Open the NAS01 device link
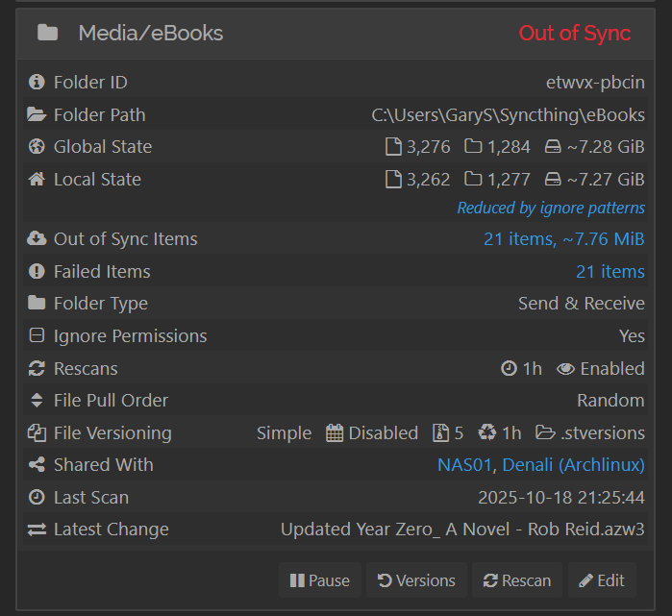This screenshot has height=616, width=672. 464,465
